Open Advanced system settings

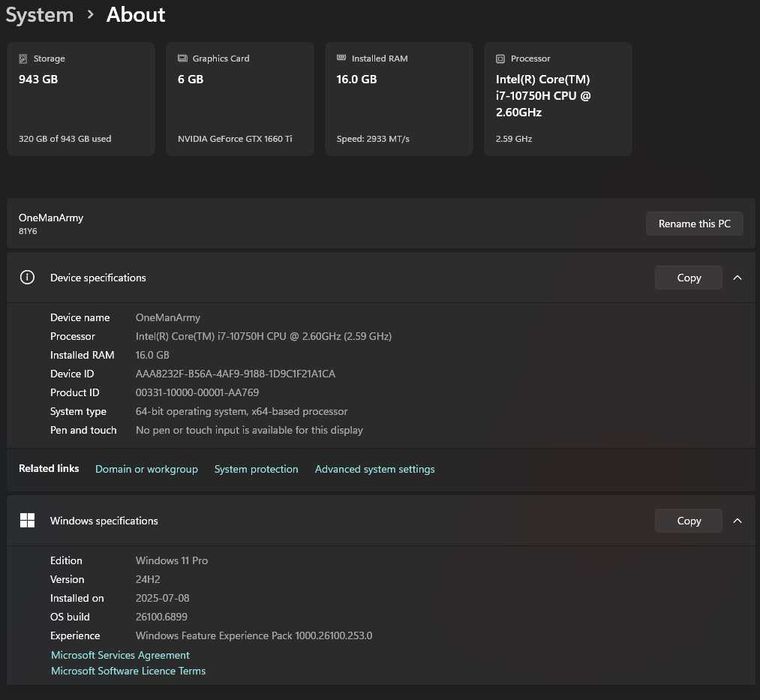375,469
